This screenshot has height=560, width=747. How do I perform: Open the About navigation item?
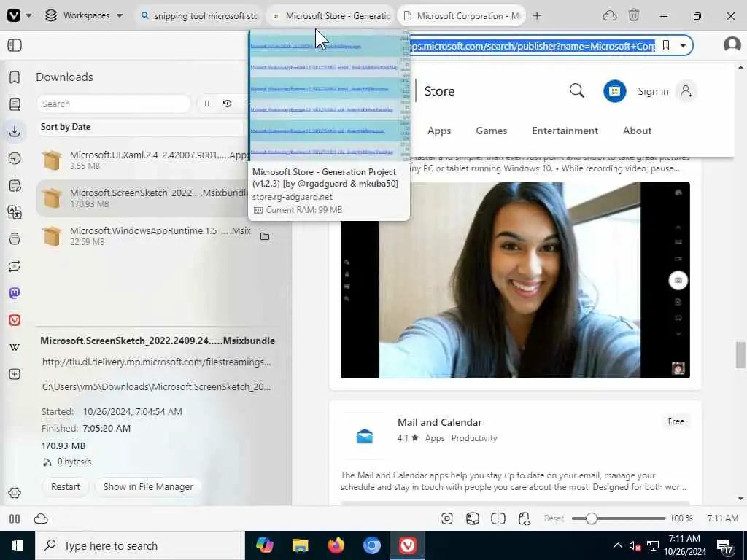(638, 131)
